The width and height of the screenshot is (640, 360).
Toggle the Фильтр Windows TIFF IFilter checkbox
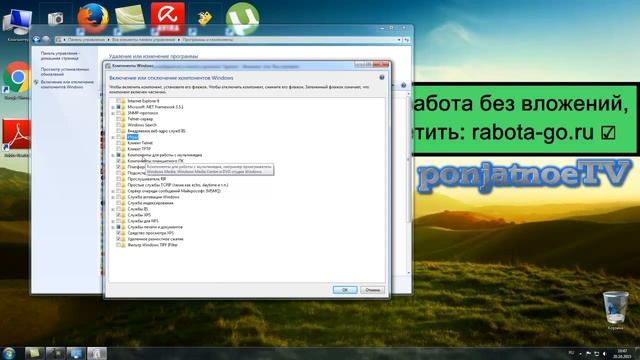[118, 245]
